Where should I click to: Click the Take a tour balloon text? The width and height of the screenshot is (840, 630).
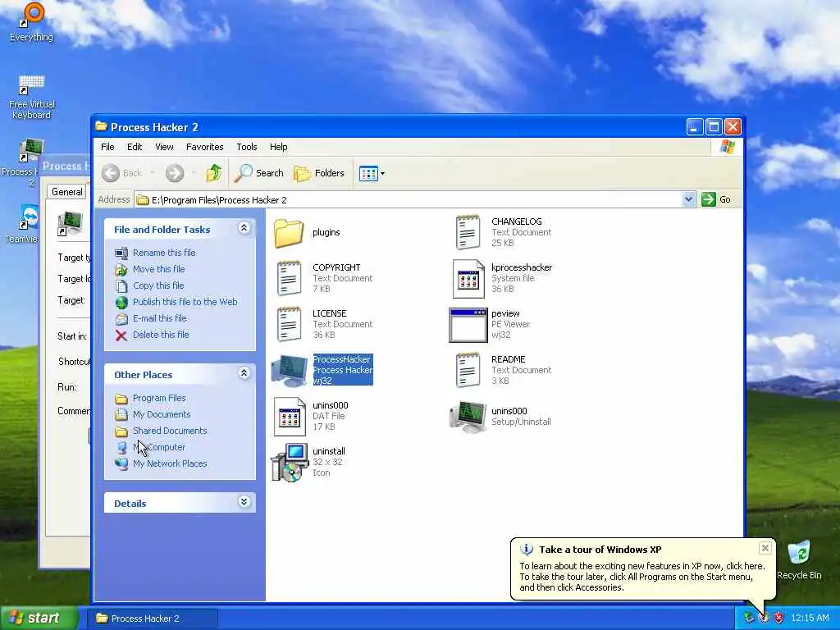tap(642, 577)
